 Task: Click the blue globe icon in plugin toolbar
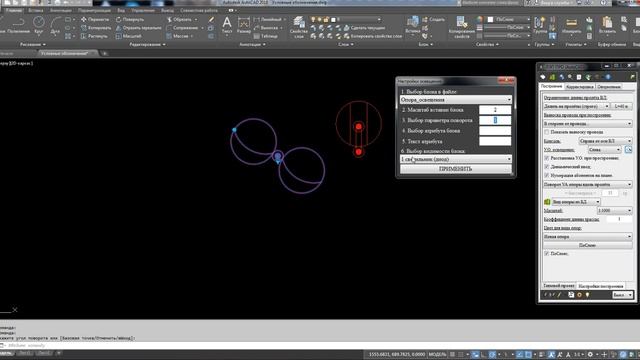608,77
